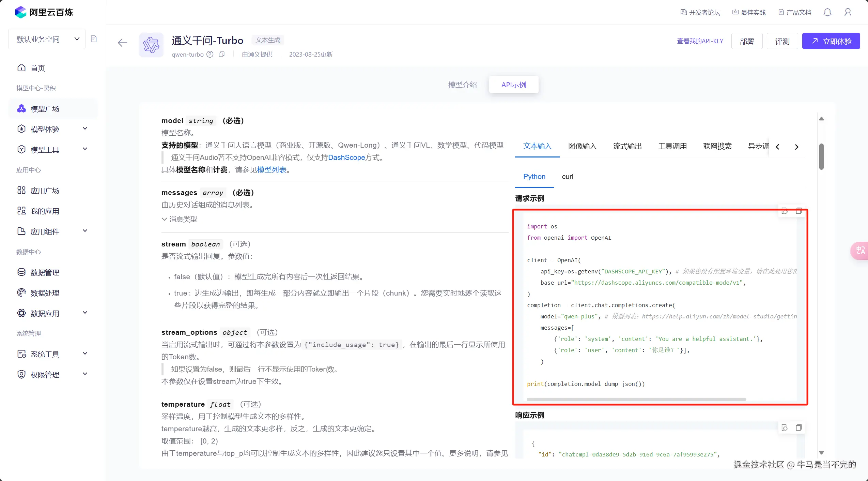
Task: Click the 立即体验 button
Action: [831, 41]
